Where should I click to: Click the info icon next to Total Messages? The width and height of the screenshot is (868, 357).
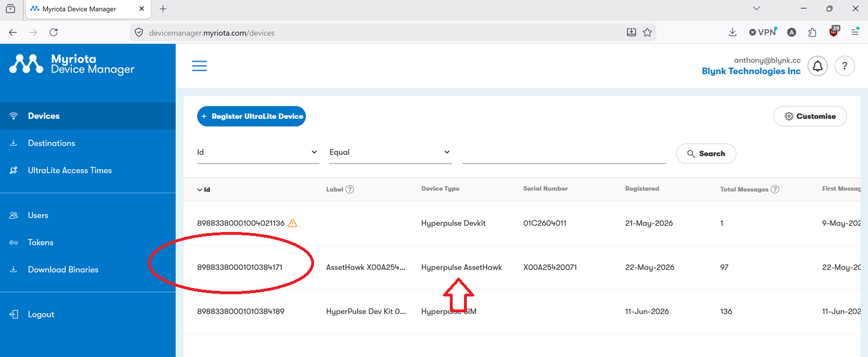coord(775,189)
